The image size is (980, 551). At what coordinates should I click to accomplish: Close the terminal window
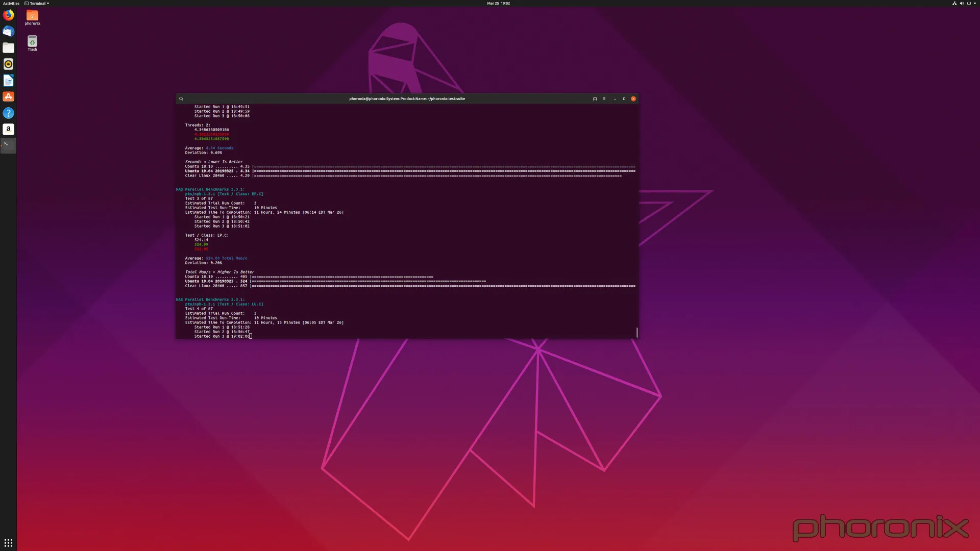tap(633, 99)
